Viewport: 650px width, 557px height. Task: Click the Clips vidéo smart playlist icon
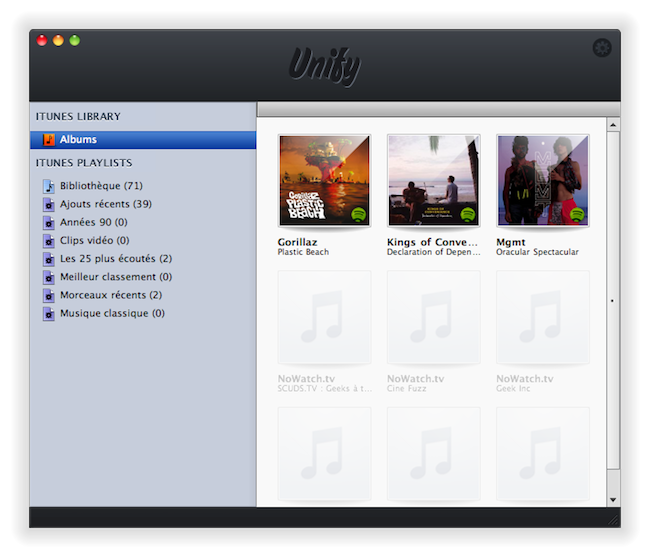49,241
